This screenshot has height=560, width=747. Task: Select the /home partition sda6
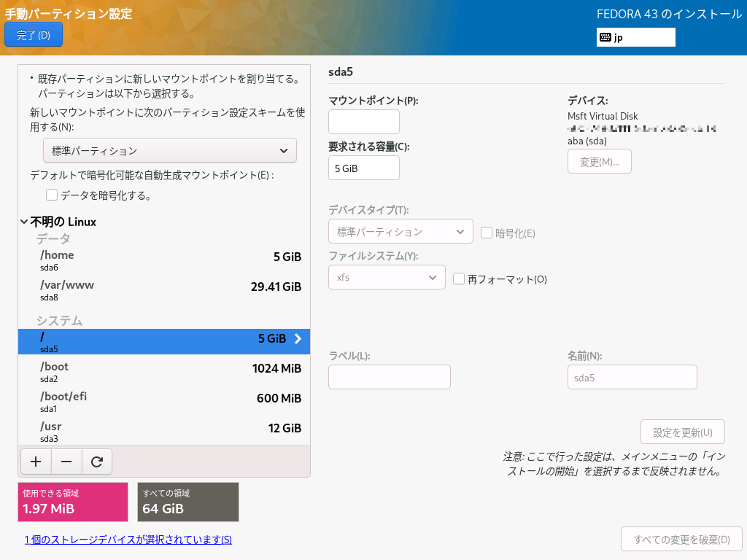pos(164,260)
